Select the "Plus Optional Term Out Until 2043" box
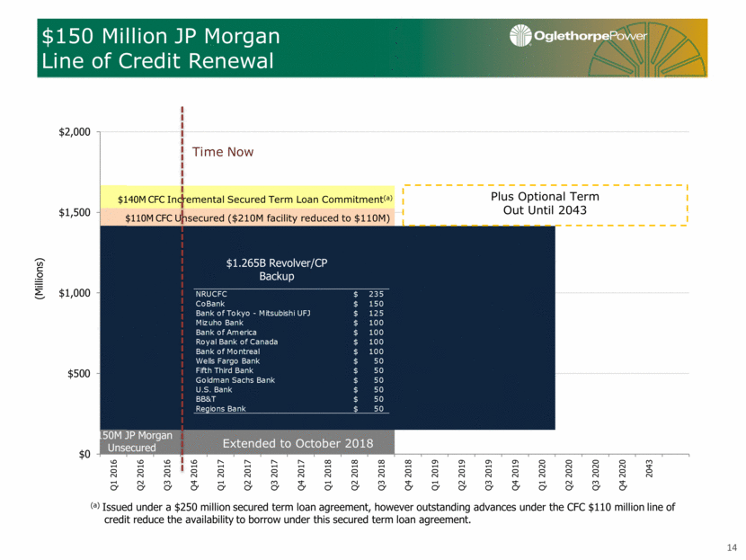This screenshot has width=746, height=560. (x=546, y=205)
